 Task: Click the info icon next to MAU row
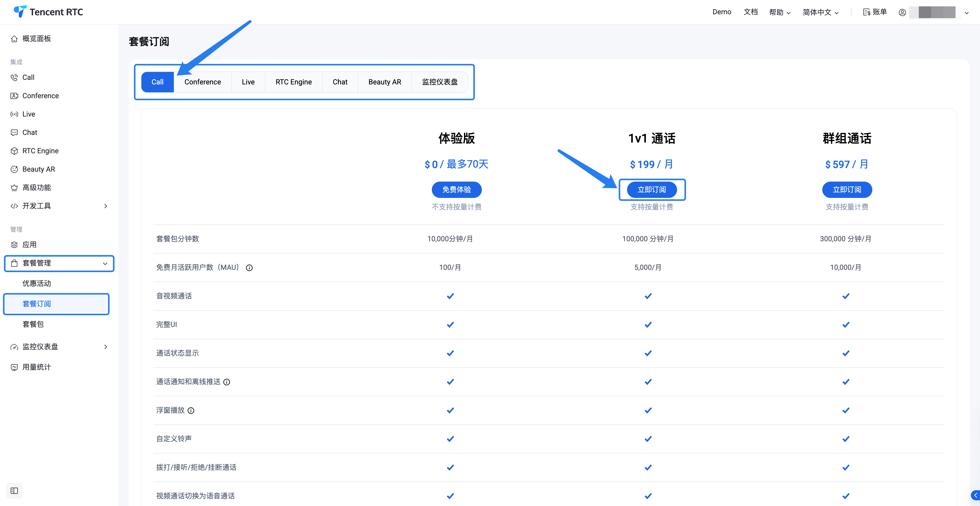tap(249, 268)
